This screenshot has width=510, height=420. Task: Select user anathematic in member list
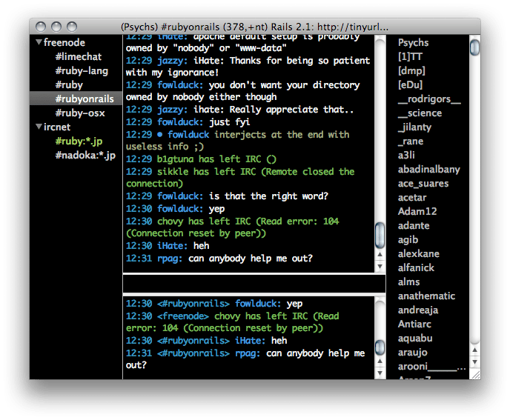click(426, 296)
